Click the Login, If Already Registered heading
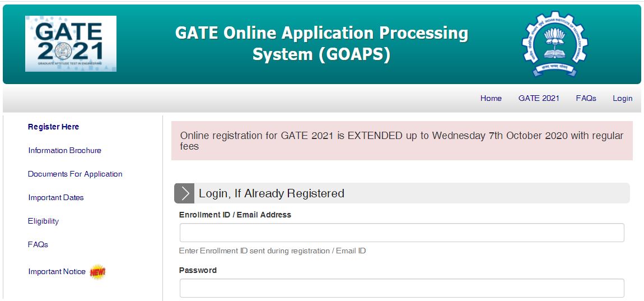 [272, 193]
